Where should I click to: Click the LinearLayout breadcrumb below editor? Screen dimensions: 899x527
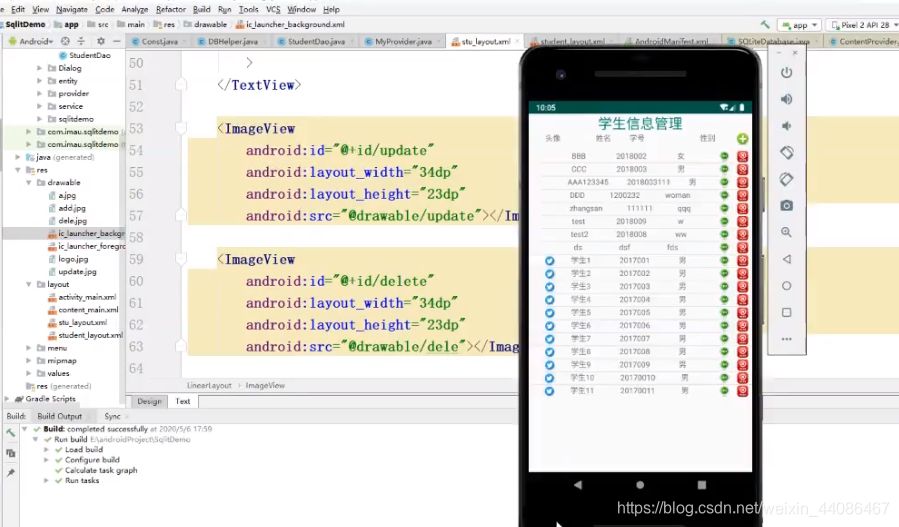(x=209, y=385)
